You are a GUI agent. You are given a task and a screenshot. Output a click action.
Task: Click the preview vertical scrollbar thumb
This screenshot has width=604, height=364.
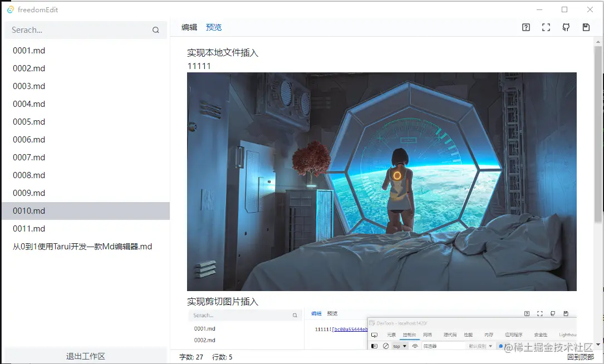tap(598, 134)
